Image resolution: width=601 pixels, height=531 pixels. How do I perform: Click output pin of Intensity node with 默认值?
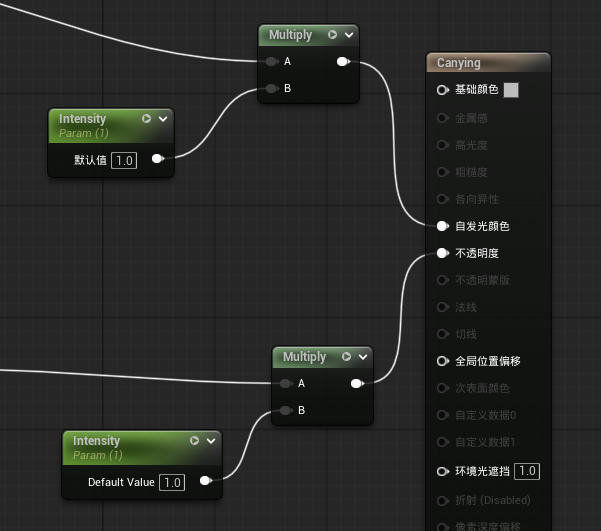(157, 159)
